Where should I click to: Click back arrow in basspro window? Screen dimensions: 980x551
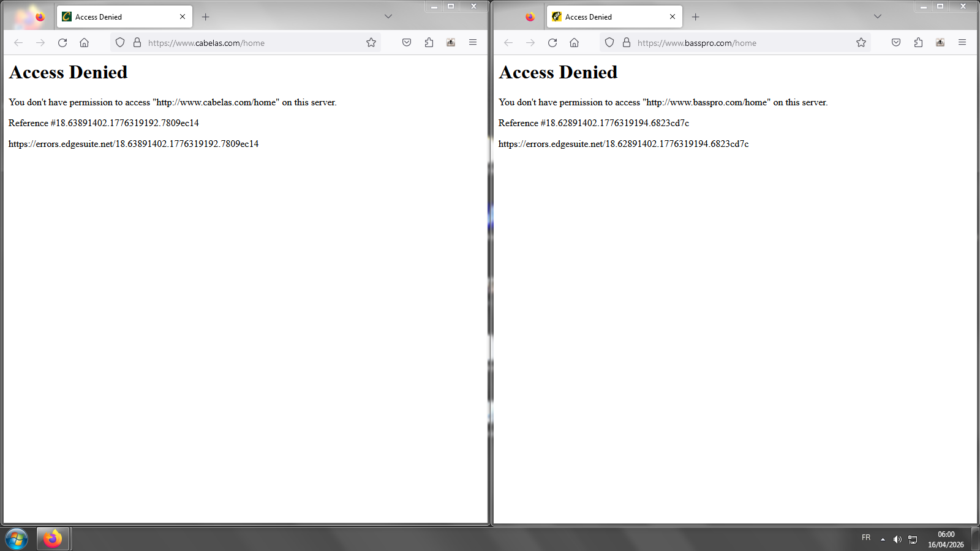tap(508, 43)
